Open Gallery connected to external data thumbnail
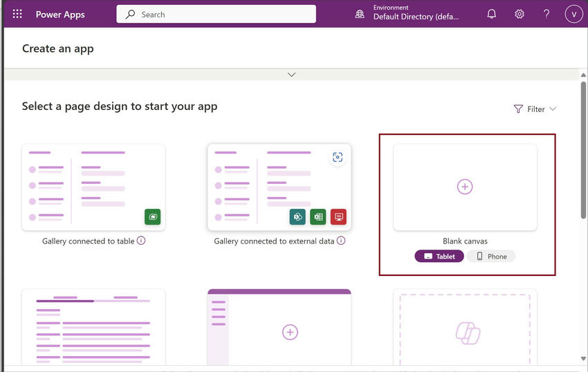Image resolution: width=588 pixels, height=372 pixels. (x=279, y=187)
